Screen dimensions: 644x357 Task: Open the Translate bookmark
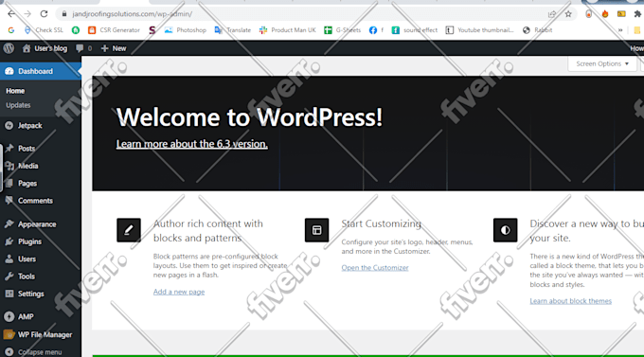(233, 30)
